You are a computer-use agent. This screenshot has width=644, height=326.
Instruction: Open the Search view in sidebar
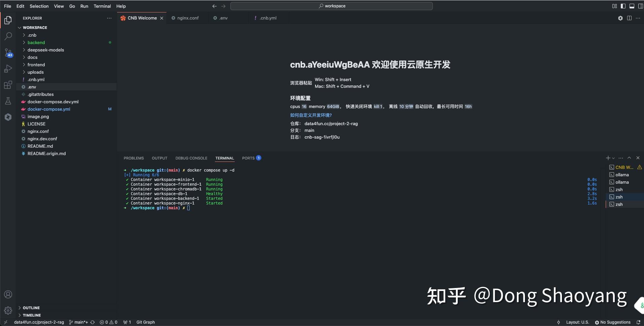[8, 36]
